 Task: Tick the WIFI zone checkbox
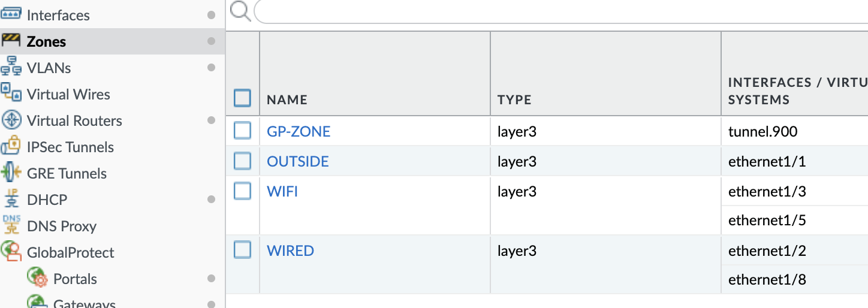242,191
